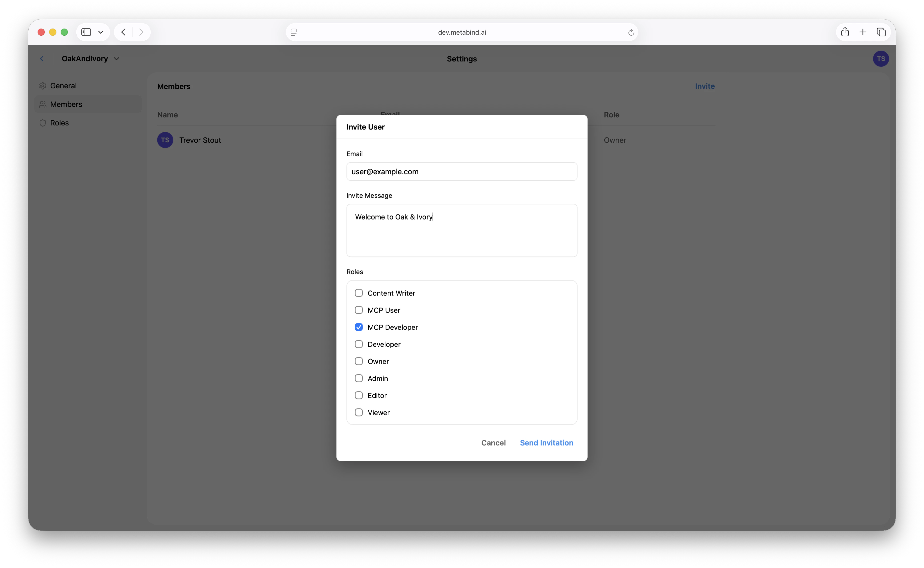Open the page settings icon in address bar
This screenshot has width=924, height=568.
[x=294, y=32]
